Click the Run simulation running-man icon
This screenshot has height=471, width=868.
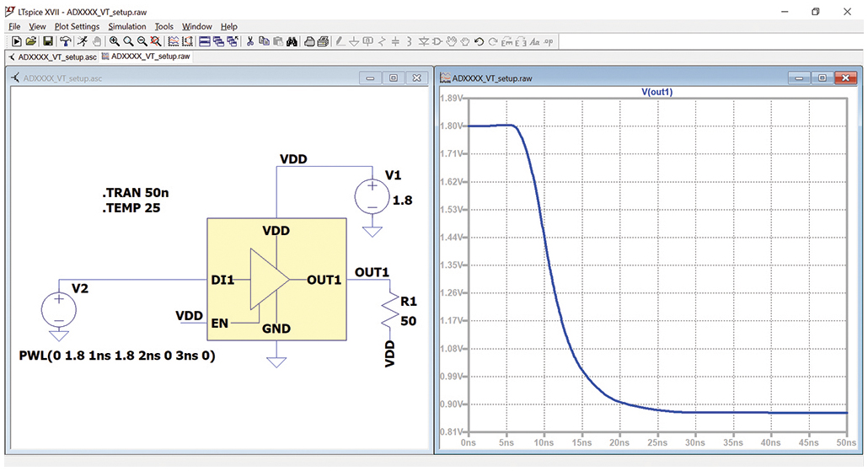coord(83,41)
